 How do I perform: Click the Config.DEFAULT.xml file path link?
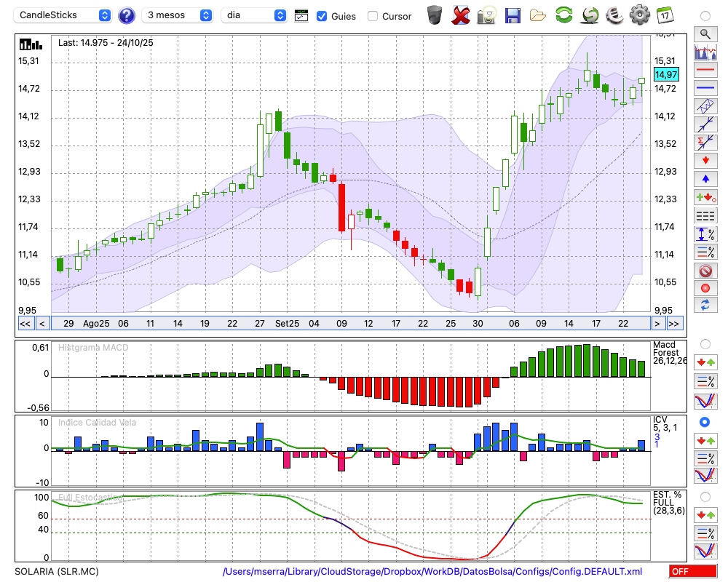point(432,572)
